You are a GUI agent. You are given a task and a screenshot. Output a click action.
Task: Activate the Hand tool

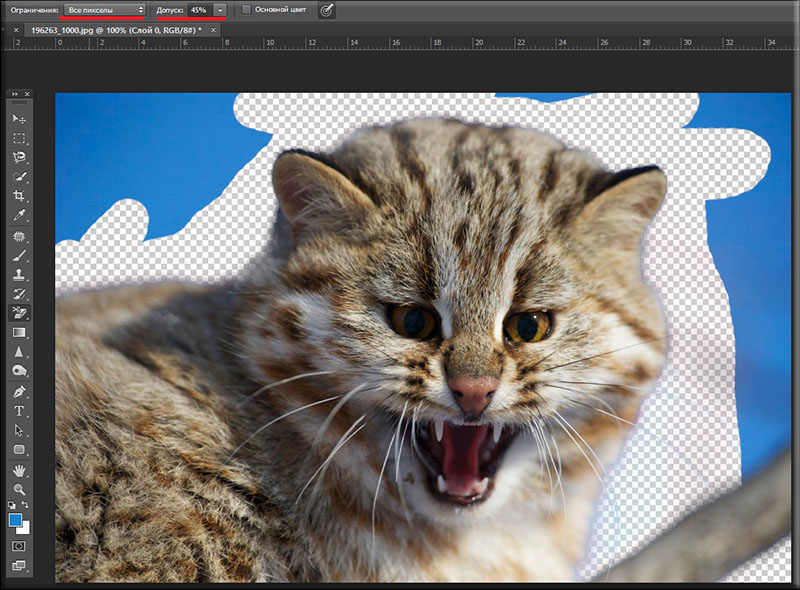pos(19,470)
